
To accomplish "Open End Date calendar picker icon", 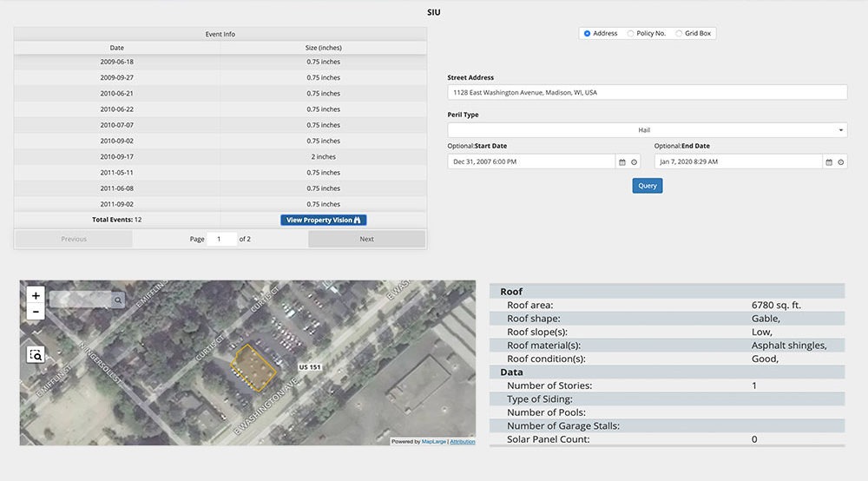I will pyautogui.click(x=829, y=162).
